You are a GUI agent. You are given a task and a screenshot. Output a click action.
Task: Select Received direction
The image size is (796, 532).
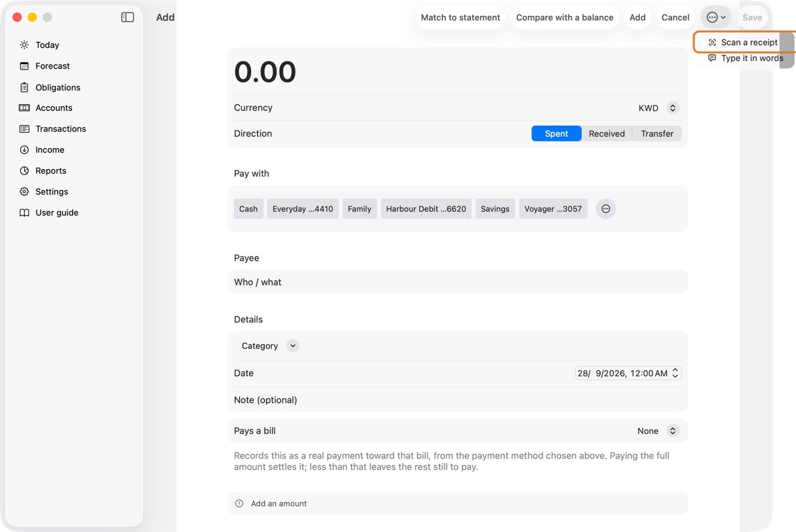pyautogui.click(x=607, y=134)
